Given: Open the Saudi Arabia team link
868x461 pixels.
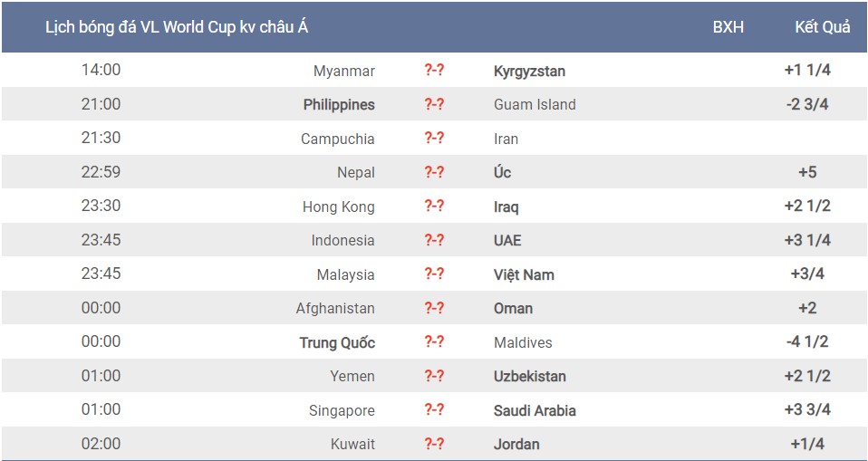Looking at the screenshot, I should [535, 410].
